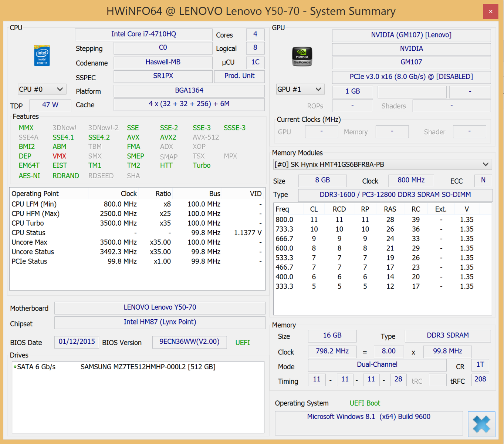
Task: Click the Dual-Channel mode field
Action: pyautogui.click(x=377, y=365)
